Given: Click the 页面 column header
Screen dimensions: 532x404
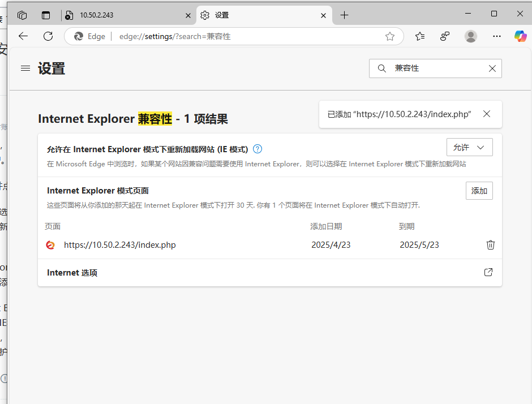Looking at the screenshot, I should point(53,226).
